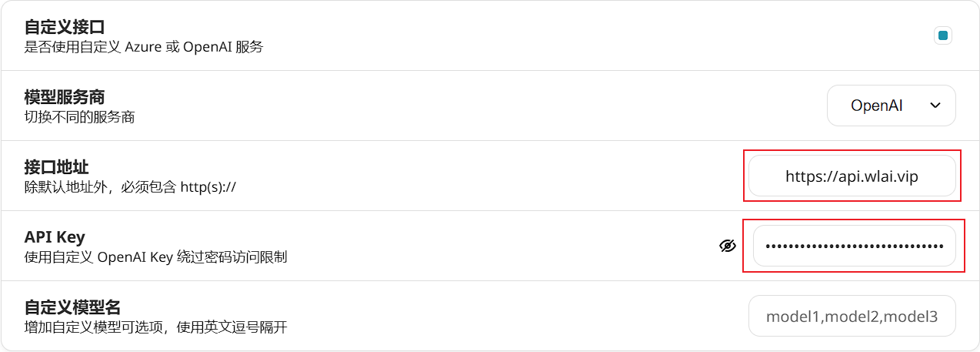The image size is (980, 352).
Task: Click the 自定义接口 heading
Action: [65, 27]
